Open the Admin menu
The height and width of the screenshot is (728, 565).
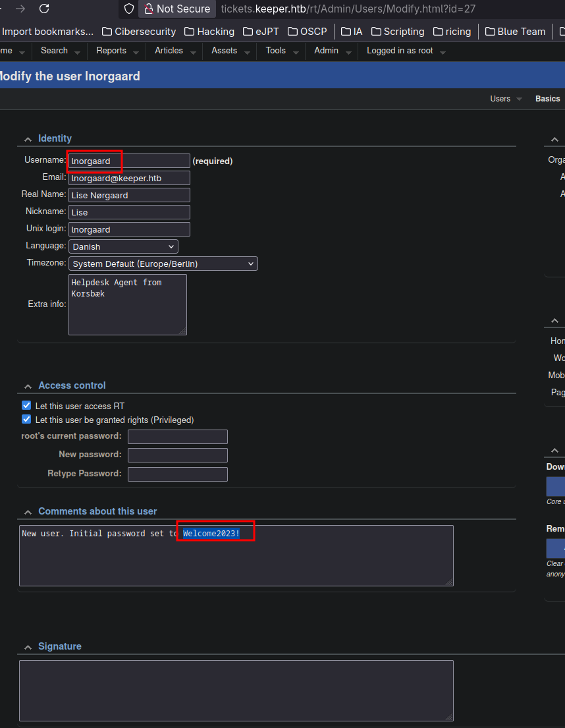[x=333, y=51]
